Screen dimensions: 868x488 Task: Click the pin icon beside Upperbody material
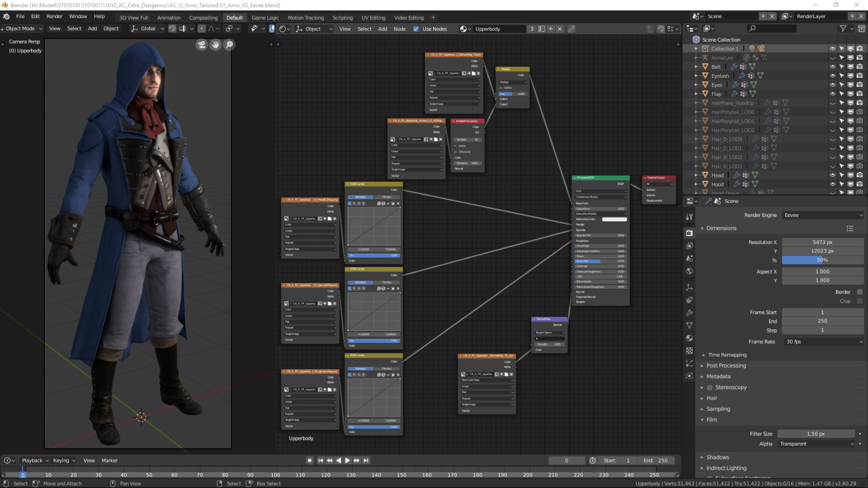571,29
